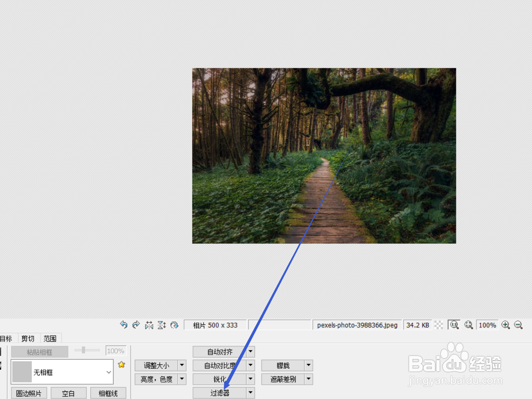Expand the 自动对齐 dropdown arrow
This screenshot has width=532, height=399.
[251, 351]
